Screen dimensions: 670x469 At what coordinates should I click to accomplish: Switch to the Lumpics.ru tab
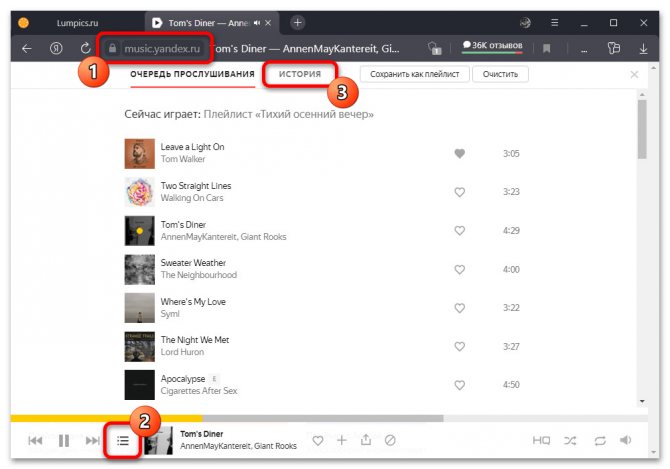click(x=77, y=23)
